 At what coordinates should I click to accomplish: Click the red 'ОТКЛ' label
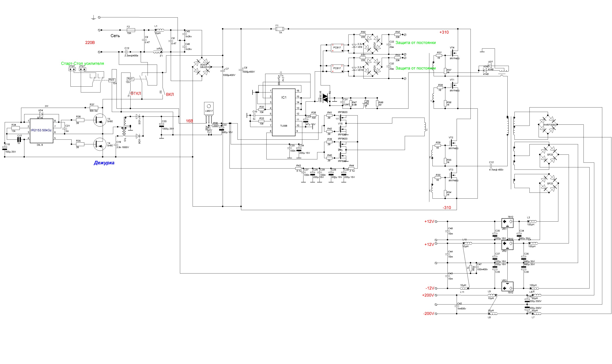pyautogui.click(x=135, y=93)
